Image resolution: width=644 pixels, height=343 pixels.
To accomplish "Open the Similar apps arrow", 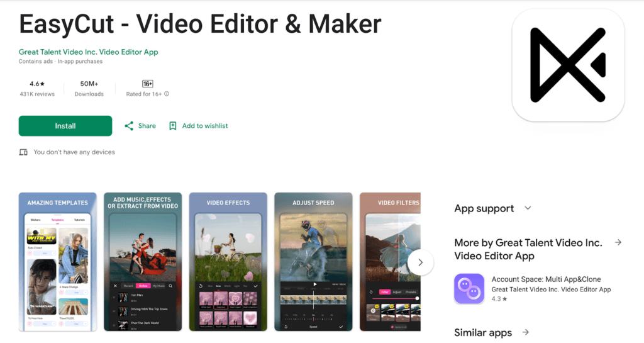I will [x=525, y=332].
